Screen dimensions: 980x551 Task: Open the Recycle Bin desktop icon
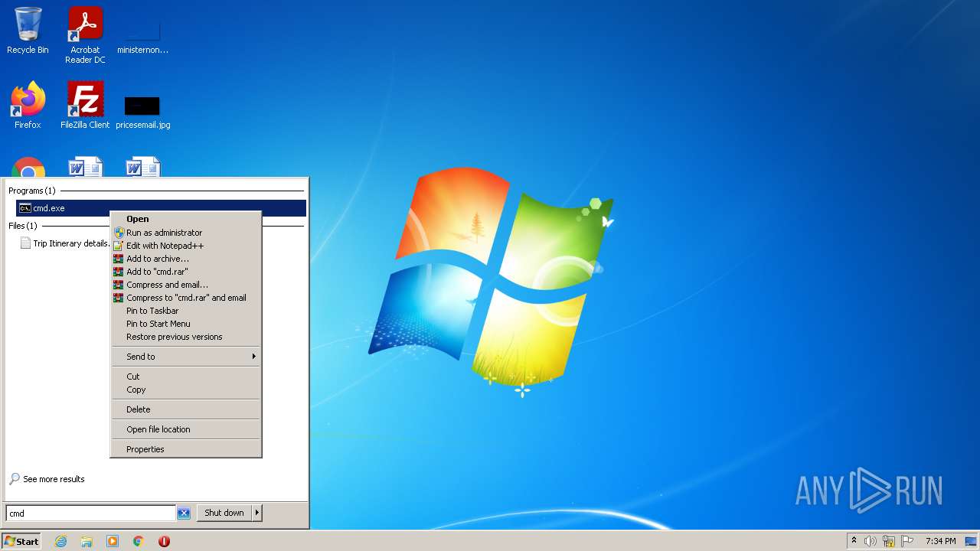coord(28,31)
